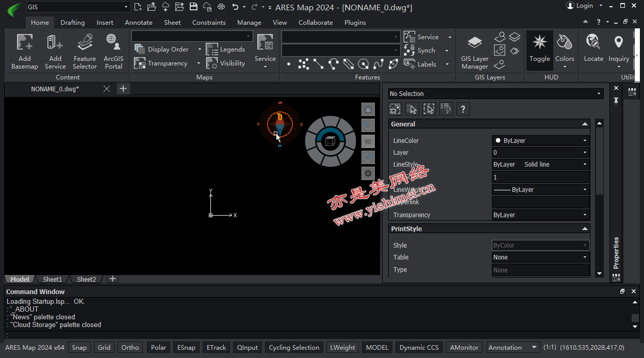Open the Plugins ribbon tab

click(x=355, y=22)
